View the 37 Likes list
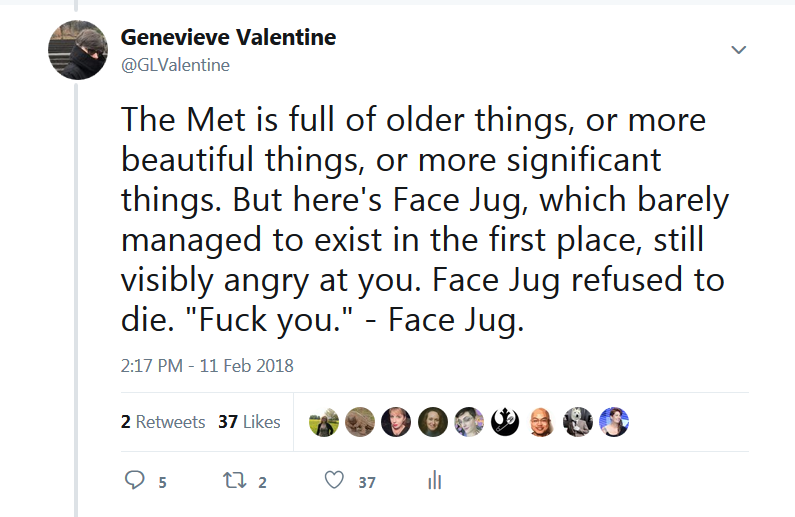 (x=249, y=422)
